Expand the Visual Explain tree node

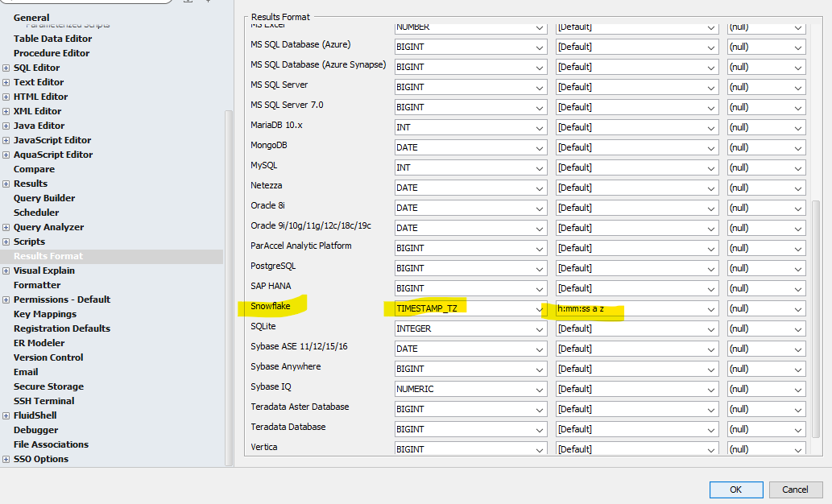pos(6,271)
